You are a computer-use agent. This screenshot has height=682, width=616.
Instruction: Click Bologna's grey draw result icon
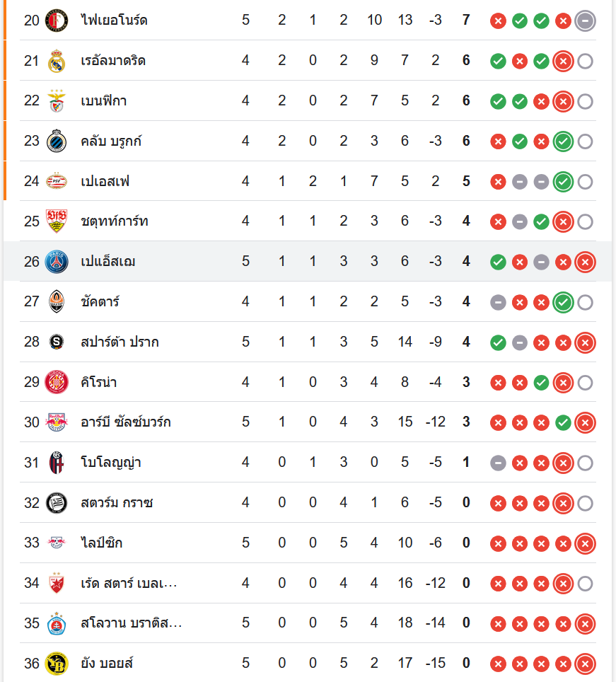click(x=498, y=463)
